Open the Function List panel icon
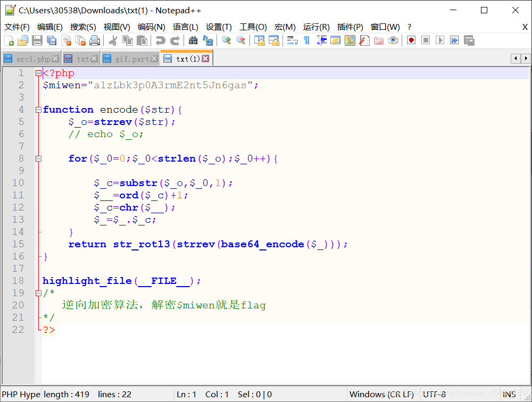The width and height of the screenshot is (532, 402). click(364, 40)
